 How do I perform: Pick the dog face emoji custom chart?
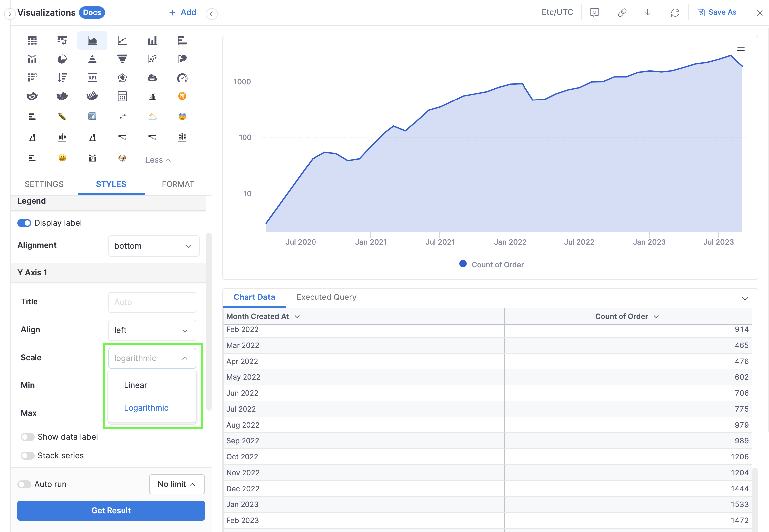click(122, 157)
